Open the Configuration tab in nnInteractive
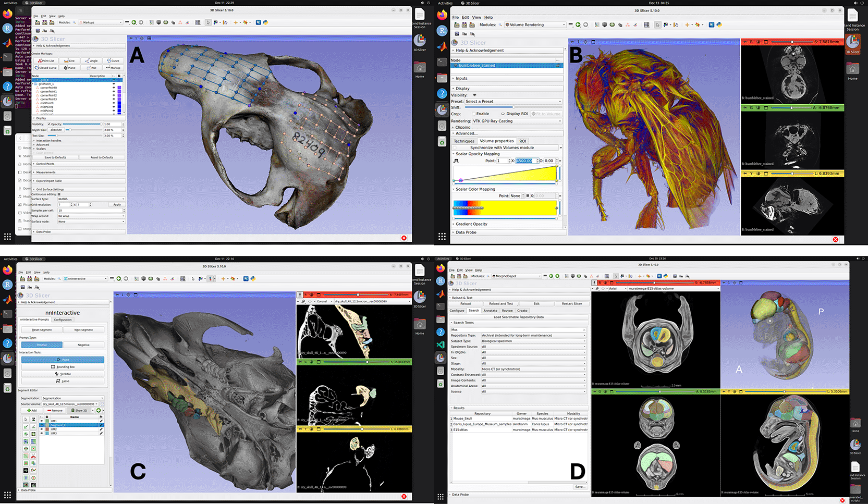Screen dimensions: 868x504 point(63,319)
